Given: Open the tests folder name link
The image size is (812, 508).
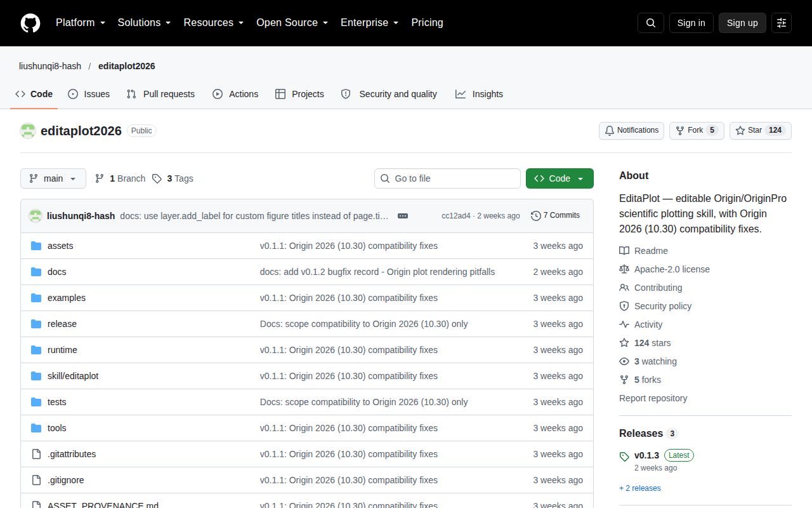Looking at the screenshot, I should coord(56,402).
